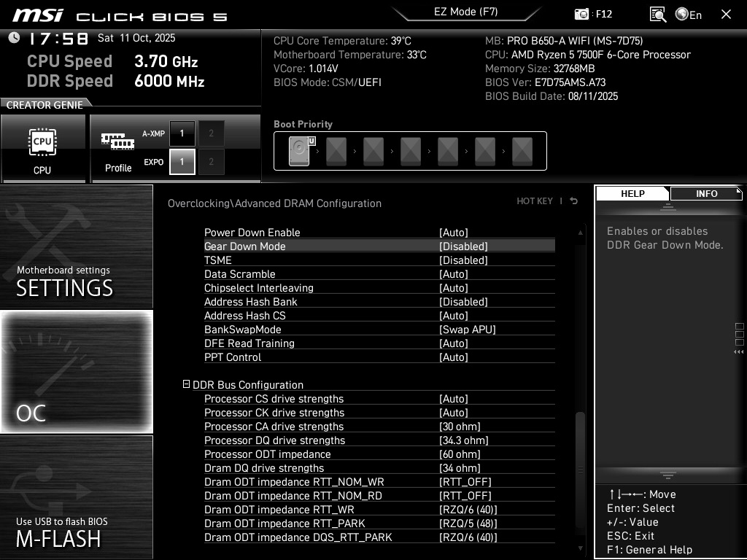Click the Boot Priority label
Screen dimensions: 747x560
pyautogui.click(x=303, y=124)
